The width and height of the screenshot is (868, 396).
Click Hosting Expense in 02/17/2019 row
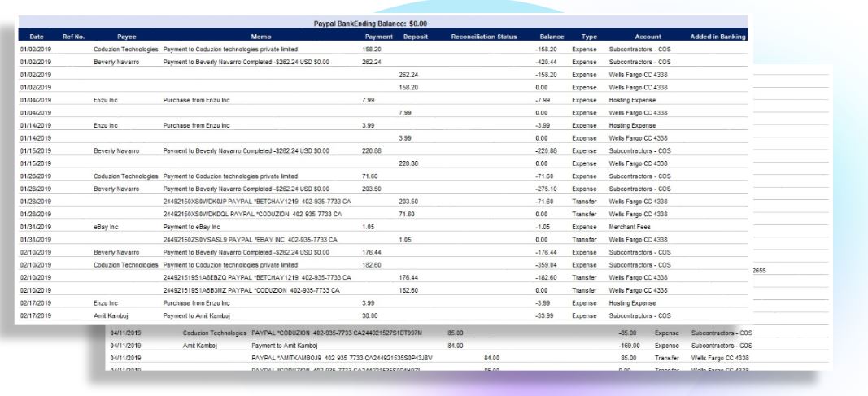[x=632, y=303]
